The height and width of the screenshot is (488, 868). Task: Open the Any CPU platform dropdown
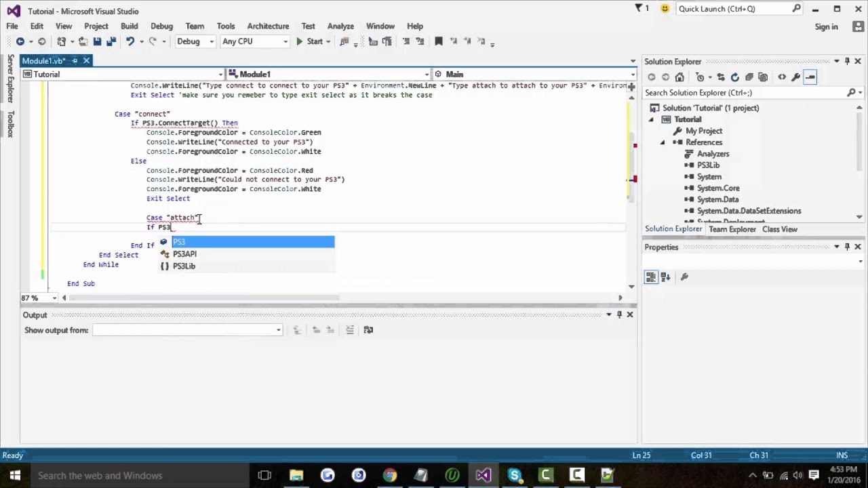(x=254, y=41)
